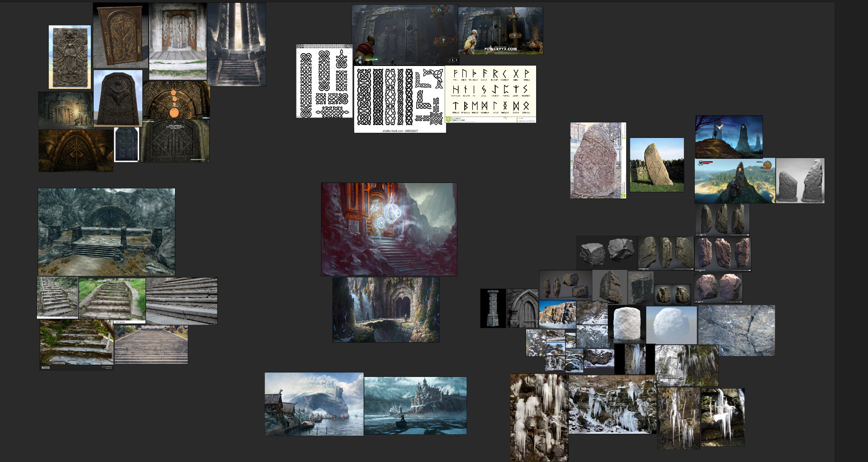This screenshot has width=868, height=462.
Task: Click the large stone altar ruins screenshot
Action: pyautogui.click(x=106, y=232)
